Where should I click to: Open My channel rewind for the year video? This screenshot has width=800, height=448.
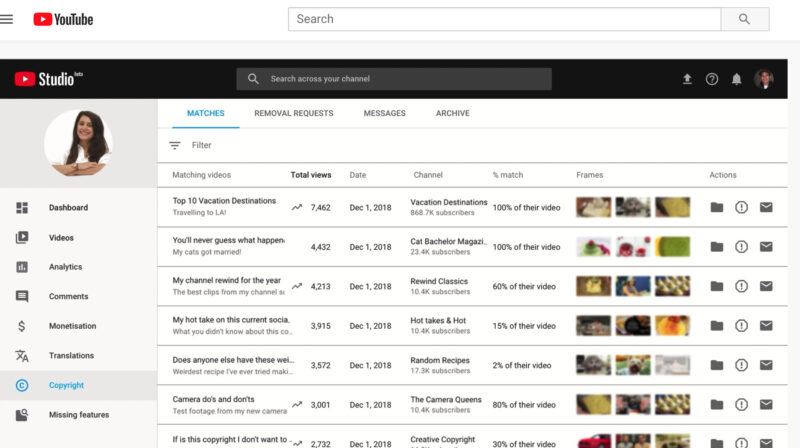point(227,280)
